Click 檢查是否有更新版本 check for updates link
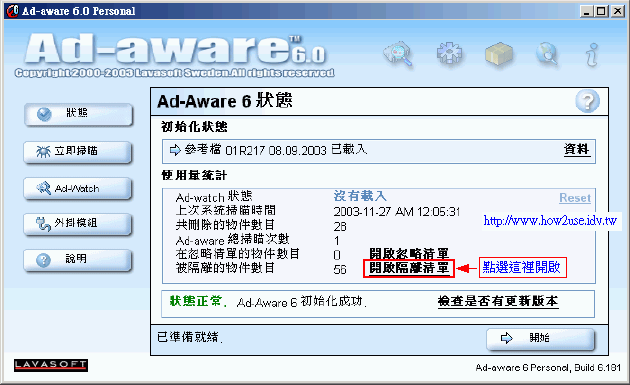This screenshot has height=385, width=630. pyautogui.click(x=498, y=301)
